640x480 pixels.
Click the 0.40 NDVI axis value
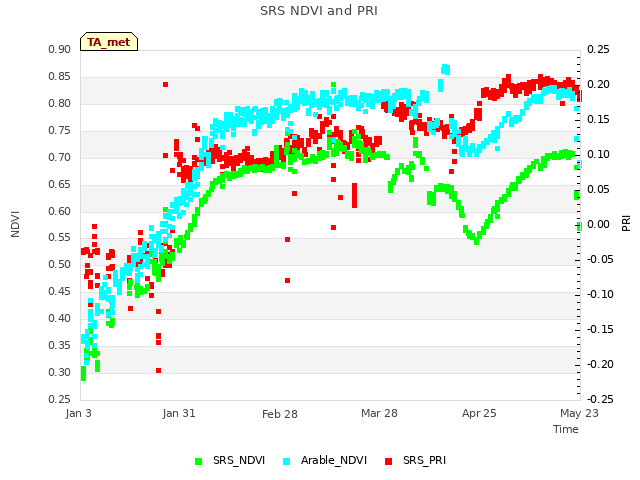coord(60,318)
